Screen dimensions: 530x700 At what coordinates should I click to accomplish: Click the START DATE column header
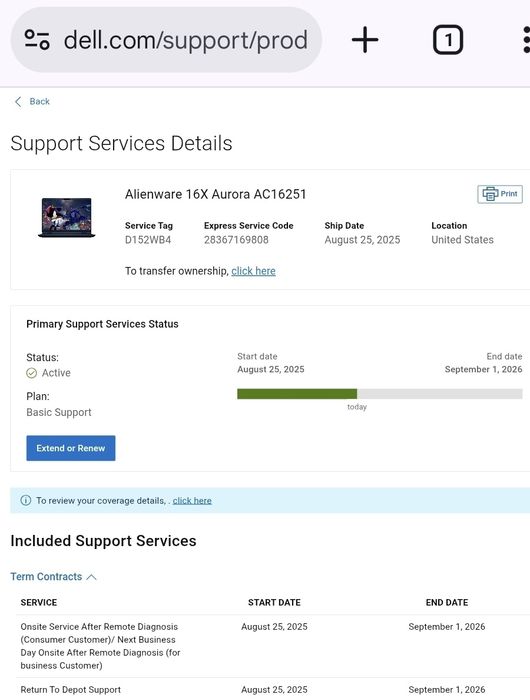point(274,603)
